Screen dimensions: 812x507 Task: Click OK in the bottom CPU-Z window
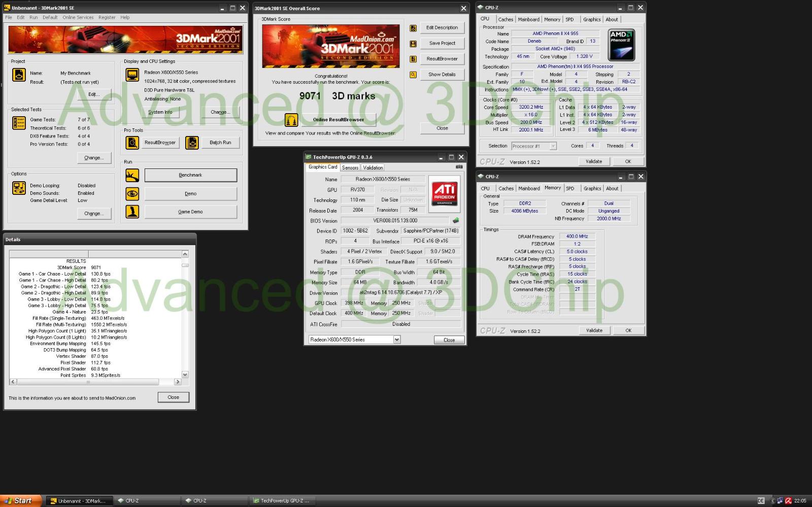(628, 330)
